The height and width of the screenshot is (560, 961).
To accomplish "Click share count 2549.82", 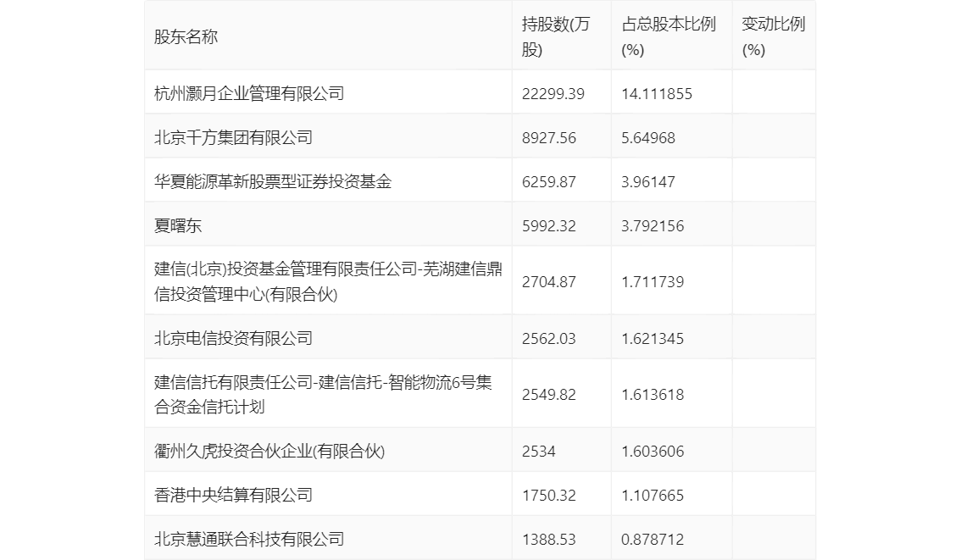I will (548, 395).
